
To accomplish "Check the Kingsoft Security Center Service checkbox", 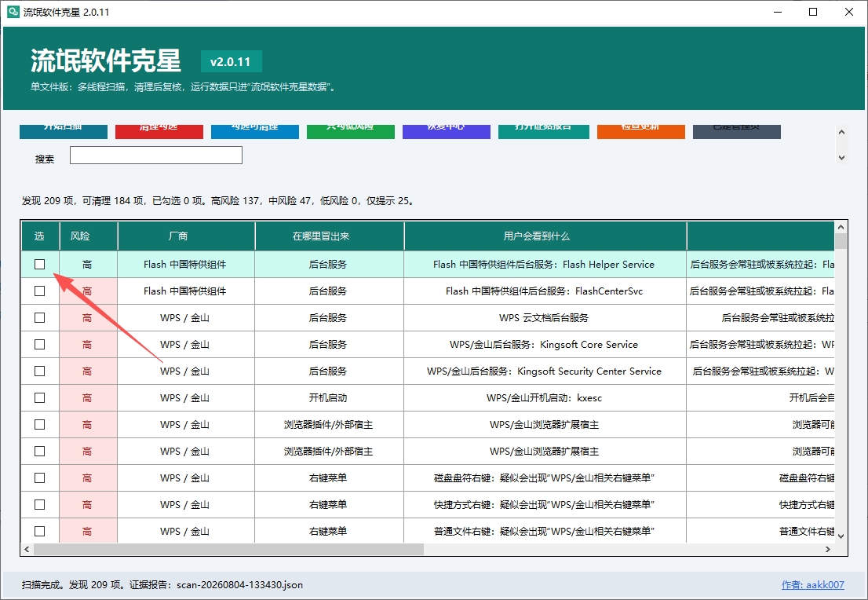I will (x=40, y=371).
